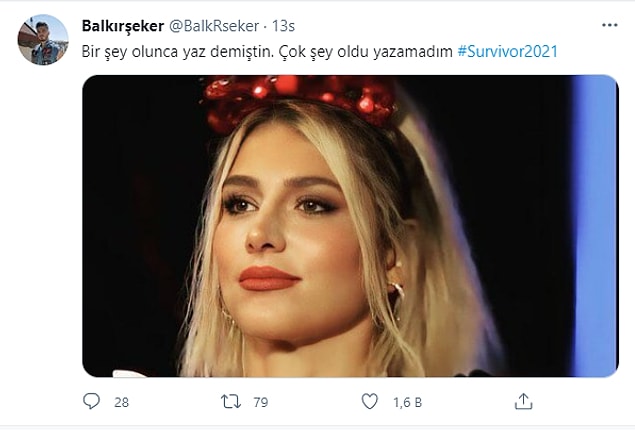The height and width of the screenshot is (430, 635).
Task: Click the text 'Çok şey oldu yazamadım'
Action: coord(365,52)
